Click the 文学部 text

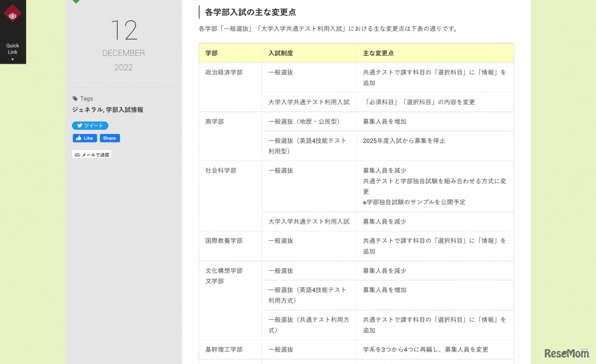215,281
